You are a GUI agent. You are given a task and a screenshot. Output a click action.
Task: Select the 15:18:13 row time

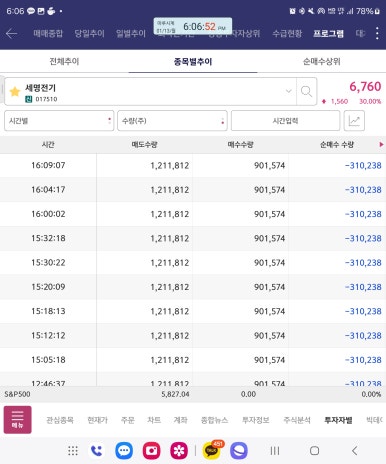(x=48, y=311)
